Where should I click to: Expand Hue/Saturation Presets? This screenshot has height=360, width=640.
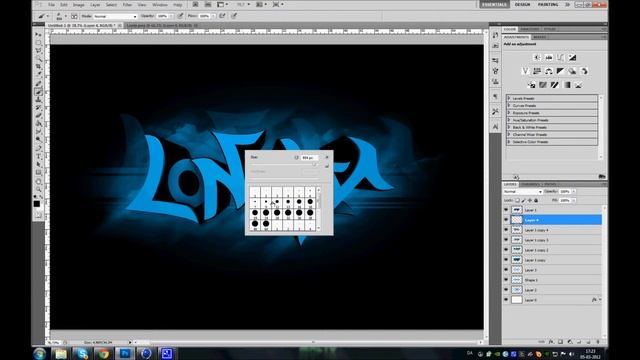click(509, 120)
